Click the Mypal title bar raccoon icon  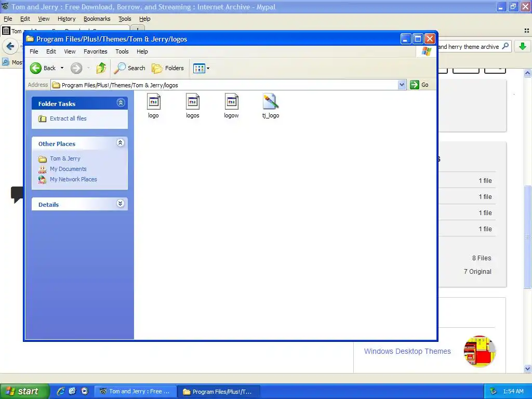(x=5, y=6)
